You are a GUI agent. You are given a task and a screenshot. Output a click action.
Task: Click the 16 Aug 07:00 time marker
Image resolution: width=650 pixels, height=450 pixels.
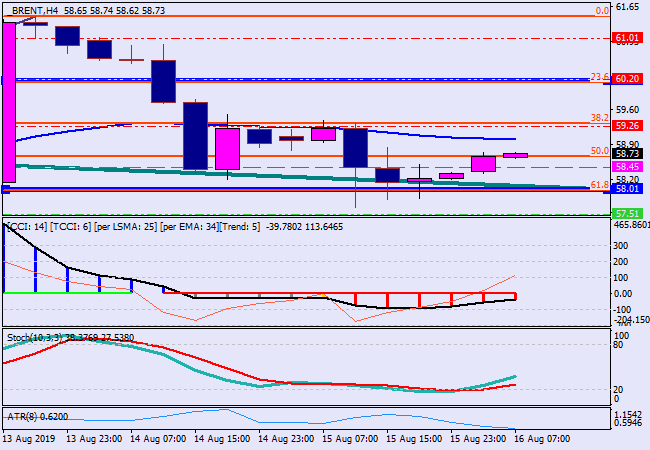click(543, 439)
